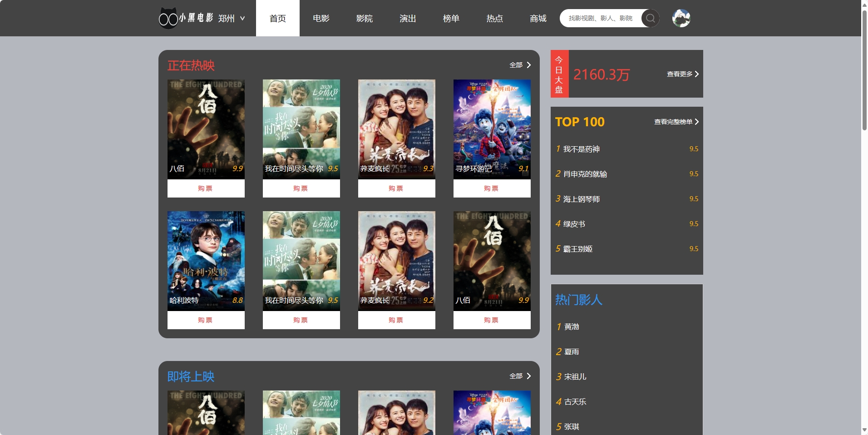Click 购票 under 荞麦疯长 rated 9.2
The width and height of the screenshot is (868, 435).
(x=397, y=320)
